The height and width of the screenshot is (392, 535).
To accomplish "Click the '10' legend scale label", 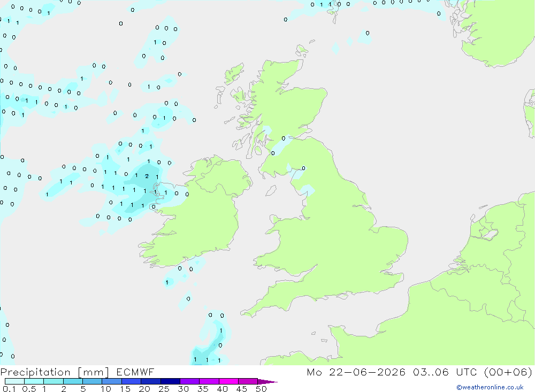I will [x=106, y=389].
